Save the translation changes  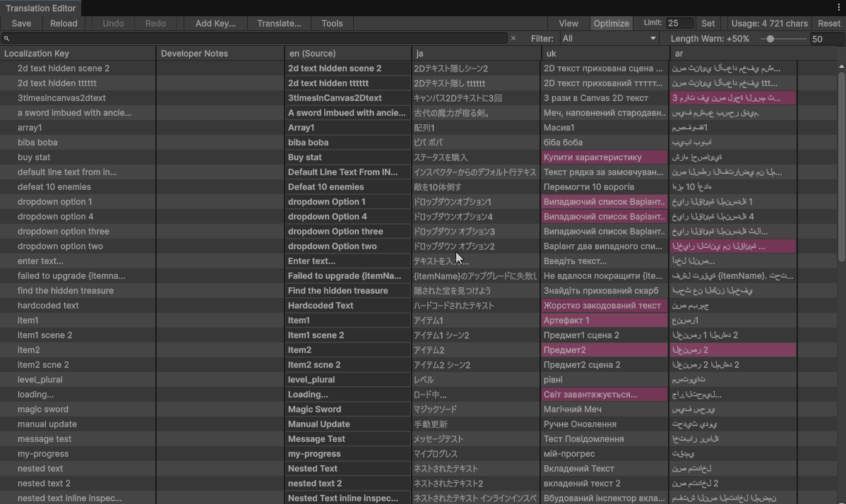pos(21,23)
